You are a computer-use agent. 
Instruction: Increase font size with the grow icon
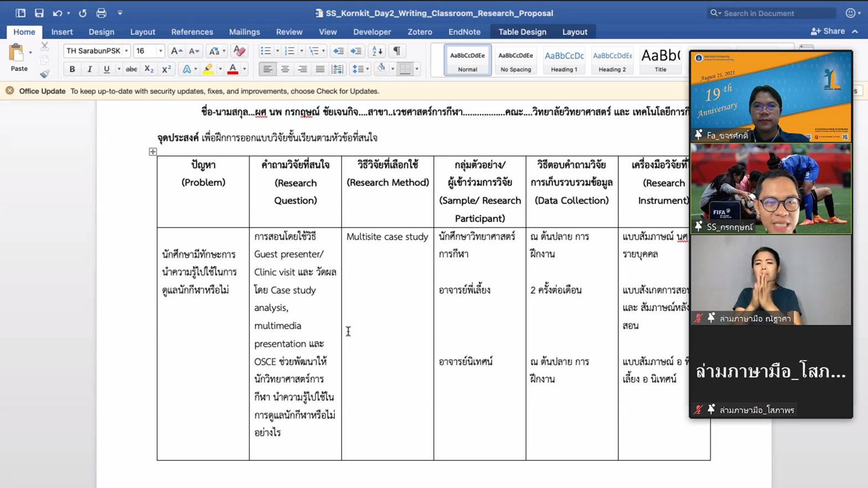click(x=176, y=51)
